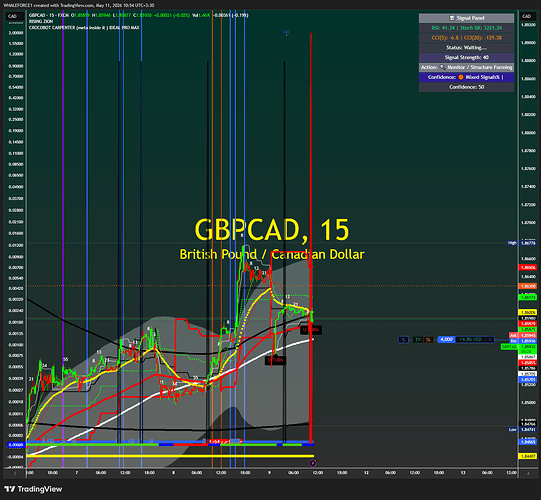
Task: Toggle the TP button on position line
Action: [x=418, y=340]
